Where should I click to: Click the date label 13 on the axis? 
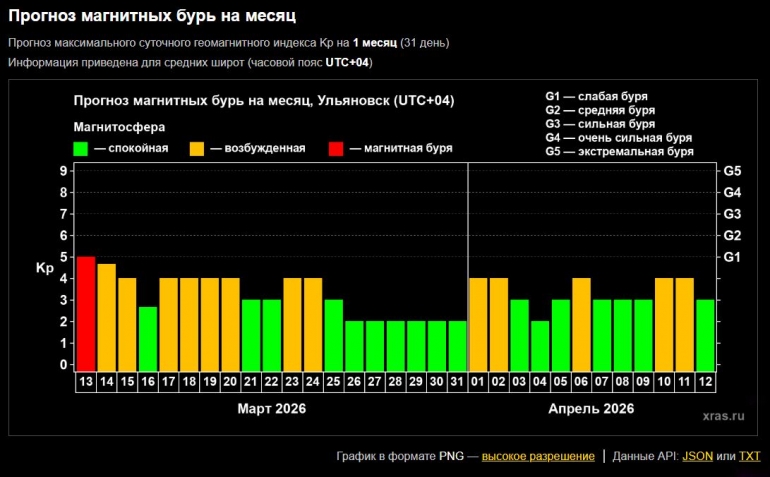point(86,382)
